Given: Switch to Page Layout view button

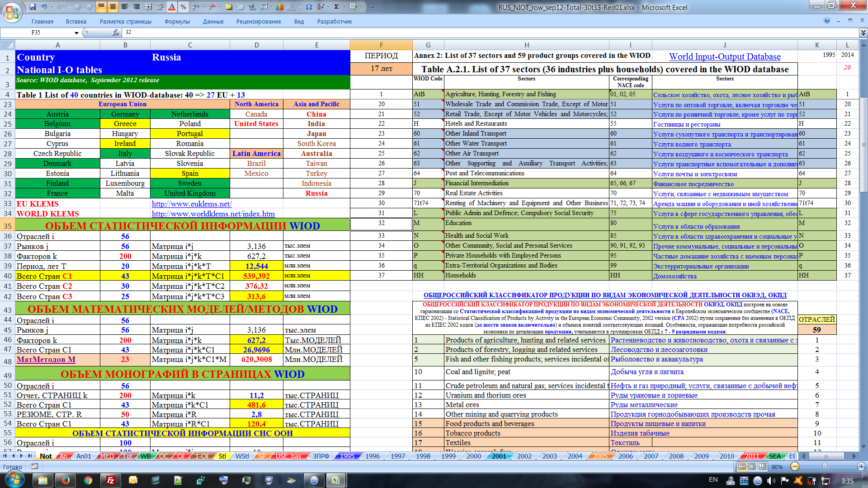Looking at the screenshot, I should [752, 467].
